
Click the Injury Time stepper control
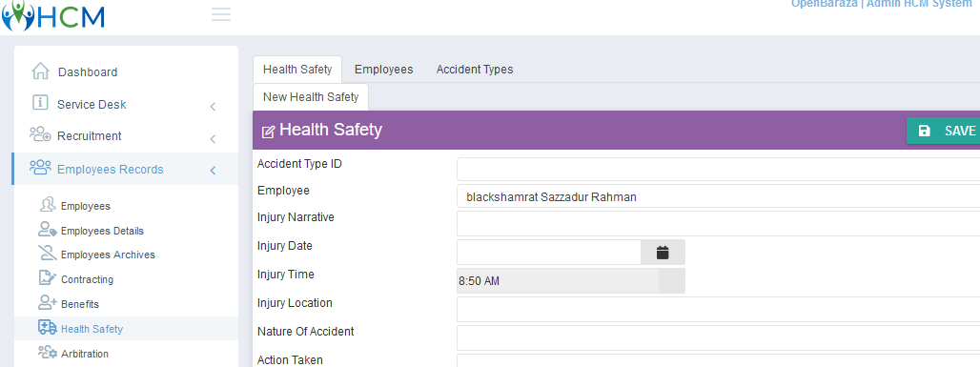pos(672,280)
